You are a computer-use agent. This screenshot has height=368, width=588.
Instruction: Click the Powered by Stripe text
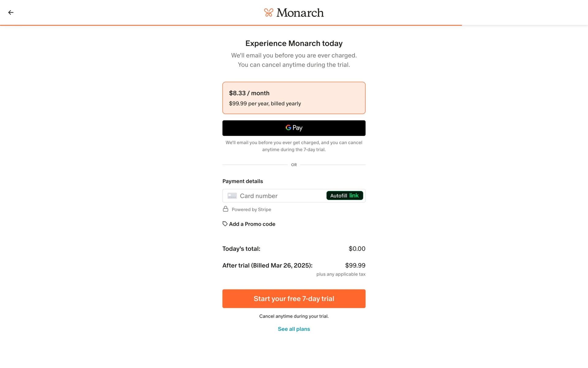[251, 209]
